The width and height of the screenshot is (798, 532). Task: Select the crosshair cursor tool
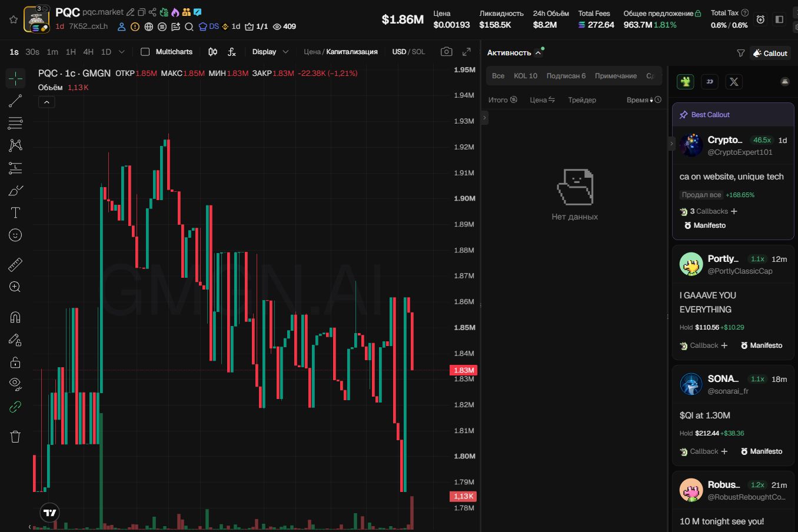click(x=15, y=78)
